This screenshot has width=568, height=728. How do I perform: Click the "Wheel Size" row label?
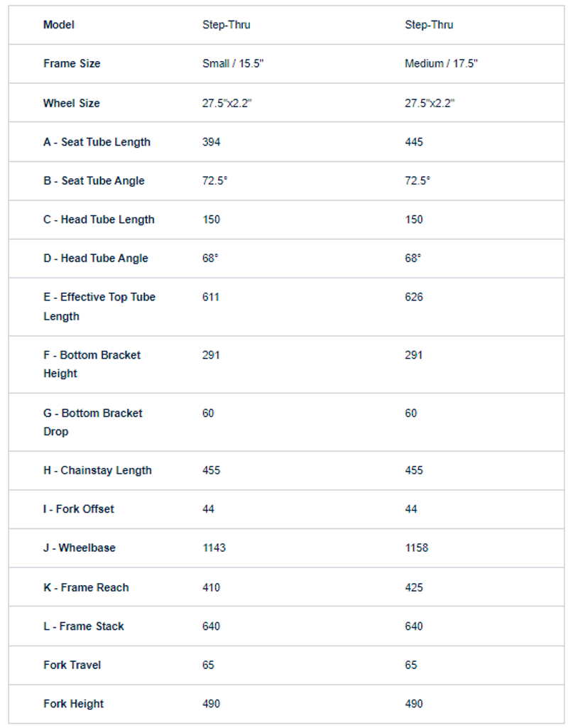(x=71, y=103)
